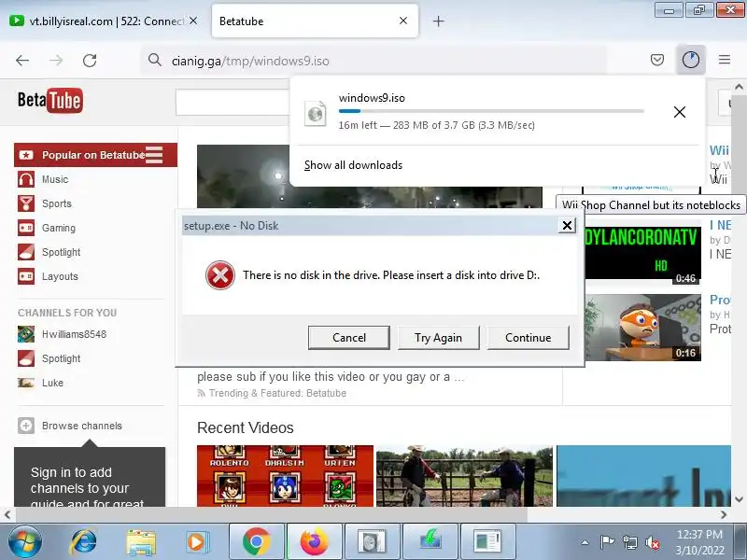Open the Layouts category link
The height and width of the screenshot is (560, 747).
tap(60, 276)
